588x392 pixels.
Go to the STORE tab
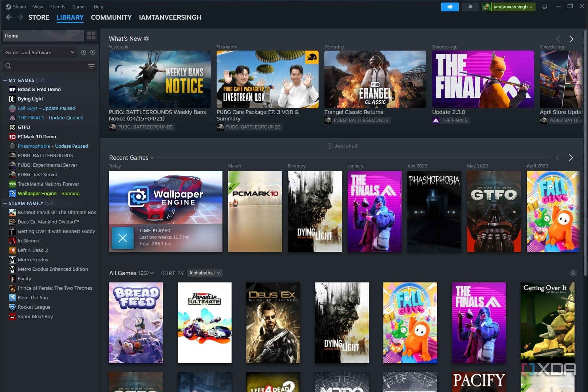tap(39, 17)
